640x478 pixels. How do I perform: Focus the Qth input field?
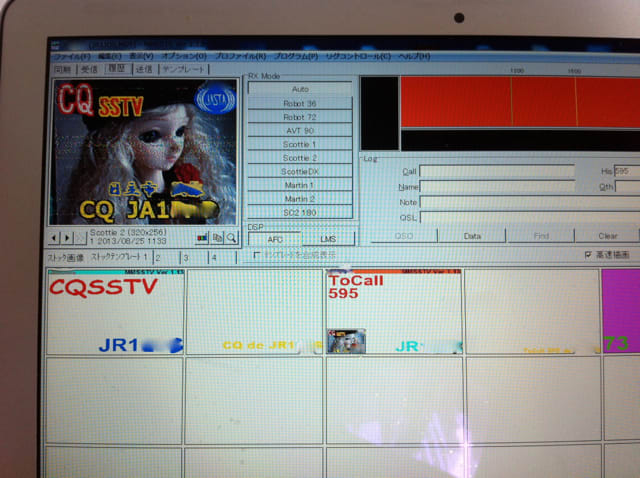[627, 187]
